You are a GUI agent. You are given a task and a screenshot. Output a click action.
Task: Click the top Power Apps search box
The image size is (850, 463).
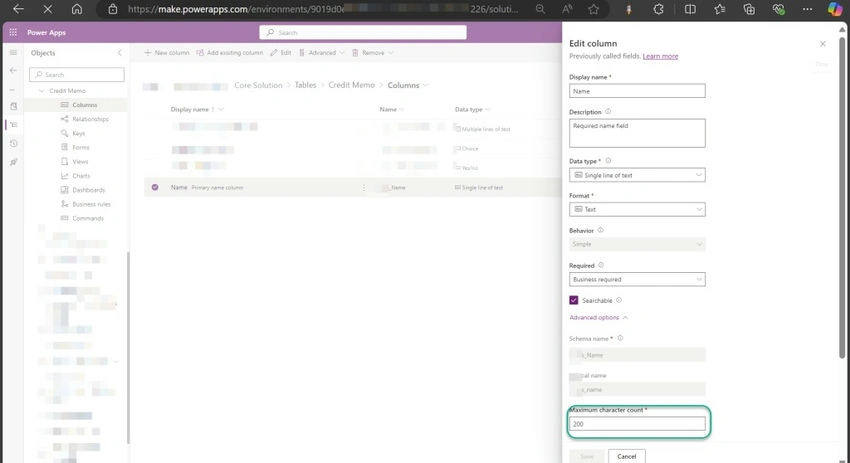pos(363,33)
